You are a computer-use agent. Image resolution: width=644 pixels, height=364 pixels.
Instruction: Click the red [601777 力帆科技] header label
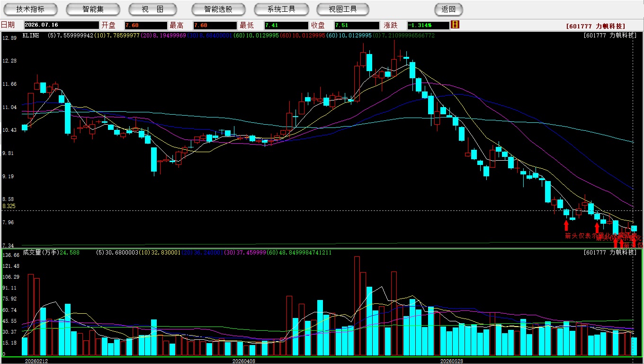596,27
